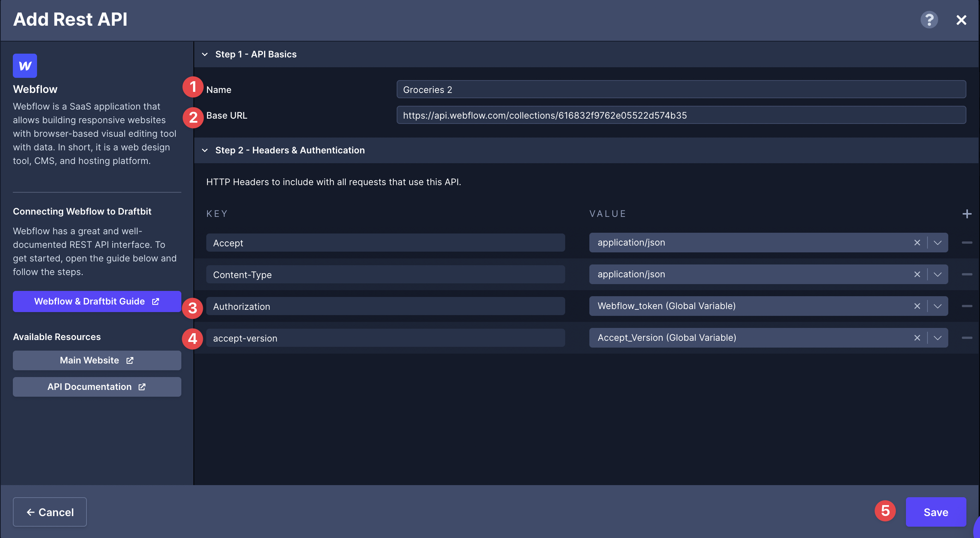Click the 'Name' label in API Basics
The width and height of the screenshot is (980, 538).
(x=219, y=90)
